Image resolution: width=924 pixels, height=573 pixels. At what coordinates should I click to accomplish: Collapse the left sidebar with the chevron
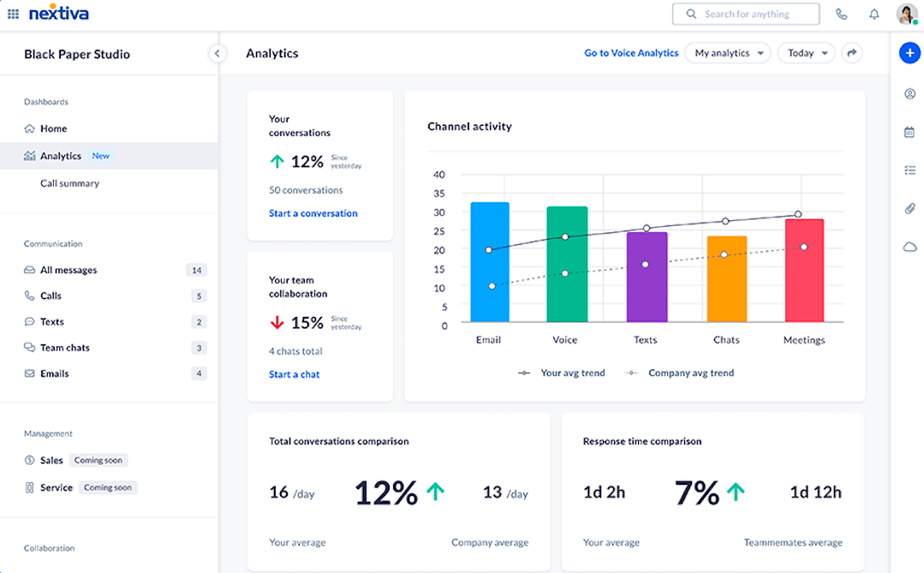coord(218,52)
